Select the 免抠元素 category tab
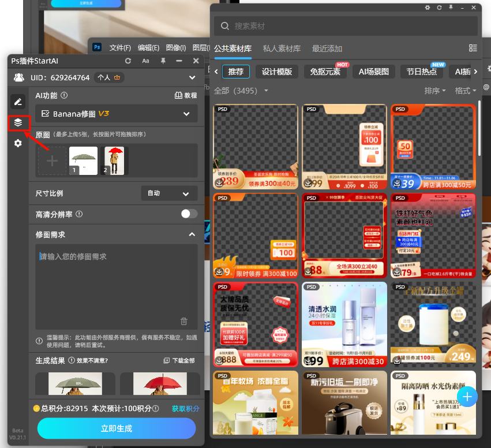This screenshot has width=491, height=448. coord(325,72)
